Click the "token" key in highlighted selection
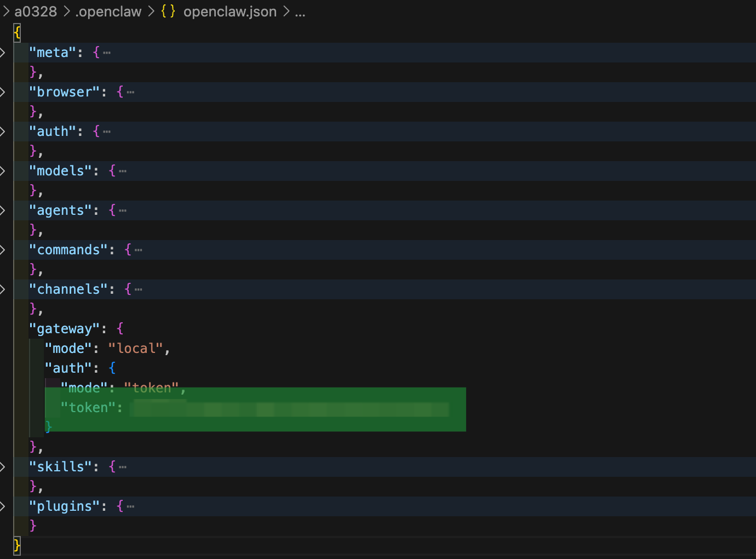The image size is (756, 559). 88,408
